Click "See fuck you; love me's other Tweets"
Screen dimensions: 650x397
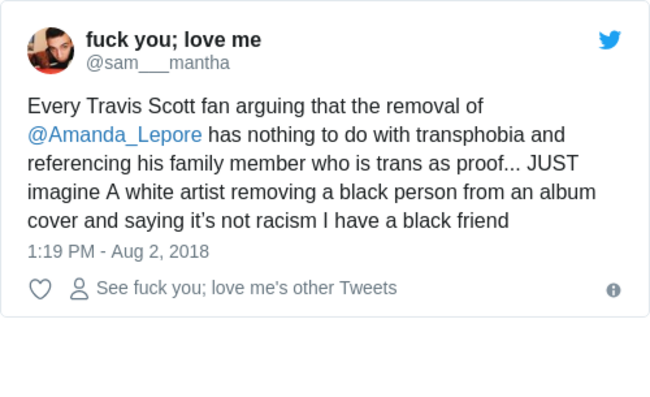[247, 288]
